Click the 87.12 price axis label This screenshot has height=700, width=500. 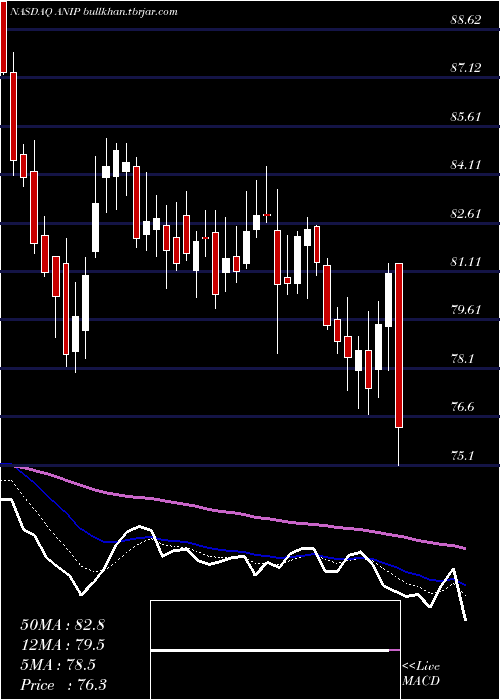coord(466,68)
